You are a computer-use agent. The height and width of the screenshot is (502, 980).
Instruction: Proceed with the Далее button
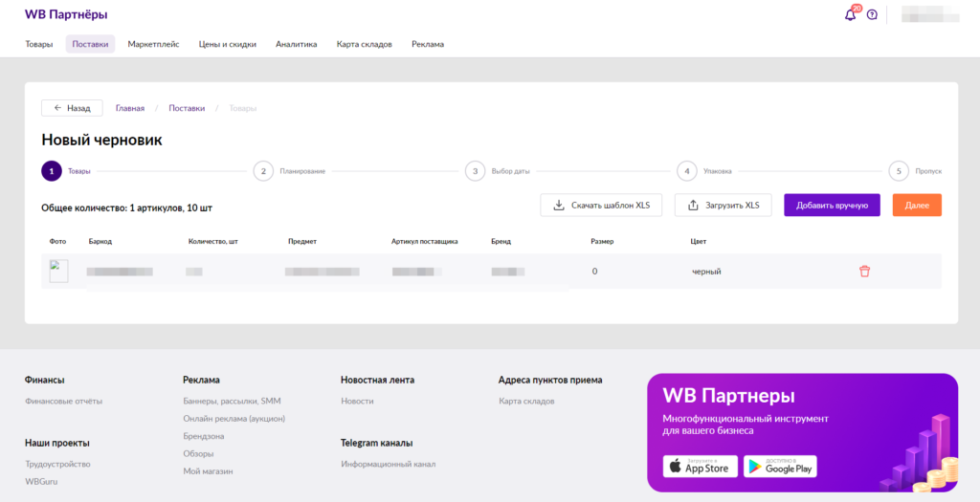point(917,206)
